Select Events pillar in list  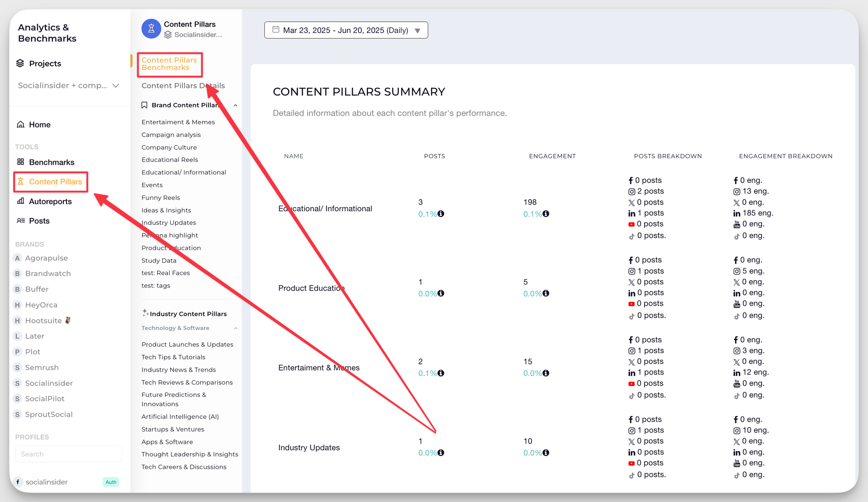click(152, 185)
